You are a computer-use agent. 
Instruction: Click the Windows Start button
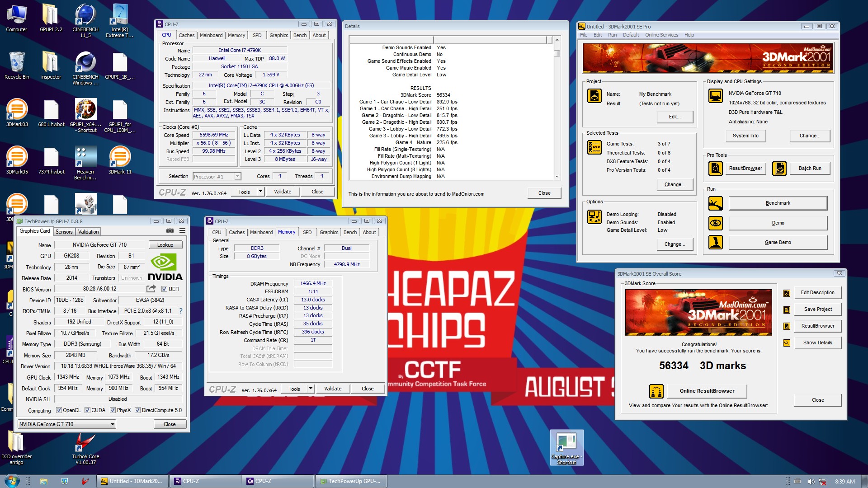[12, 481]
